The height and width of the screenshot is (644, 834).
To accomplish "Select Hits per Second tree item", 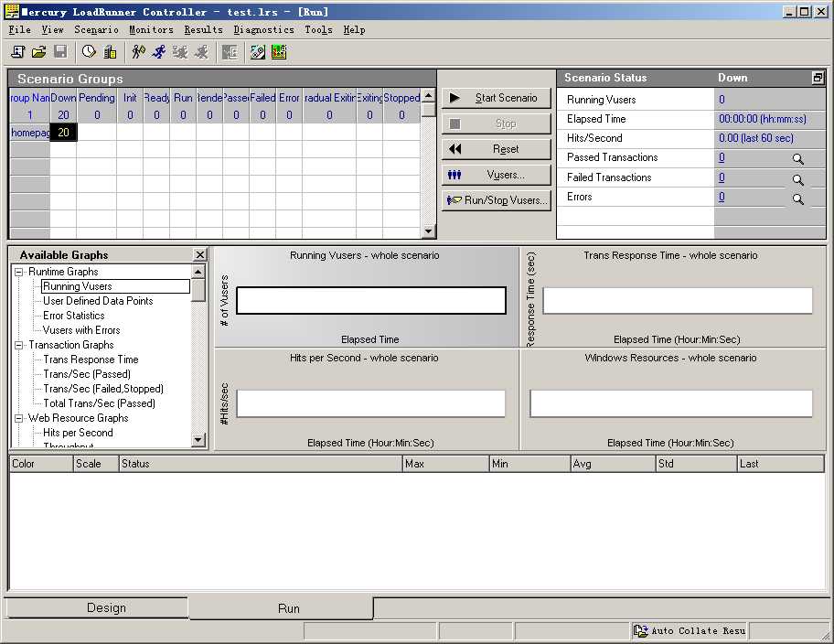I will click(79, 433).
